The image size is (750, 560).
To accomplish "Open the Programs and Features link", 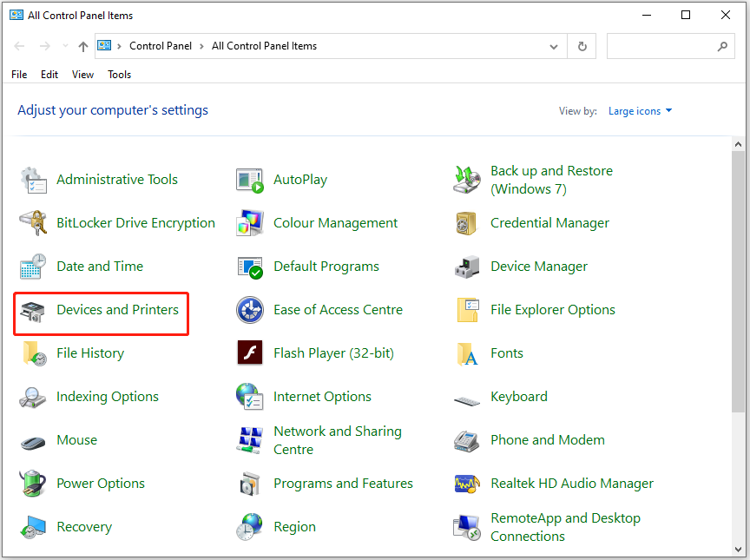I will coord(343,484).
